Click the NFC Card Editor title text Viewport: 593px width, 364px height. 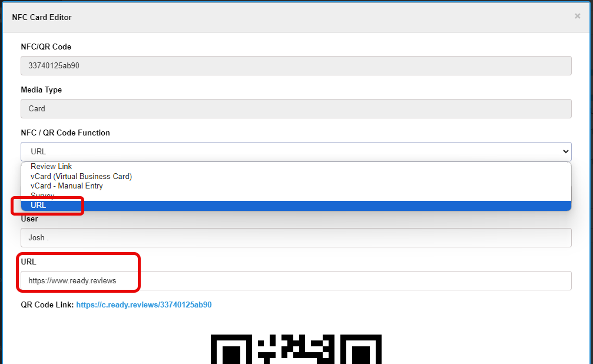[x=42, y=17]
